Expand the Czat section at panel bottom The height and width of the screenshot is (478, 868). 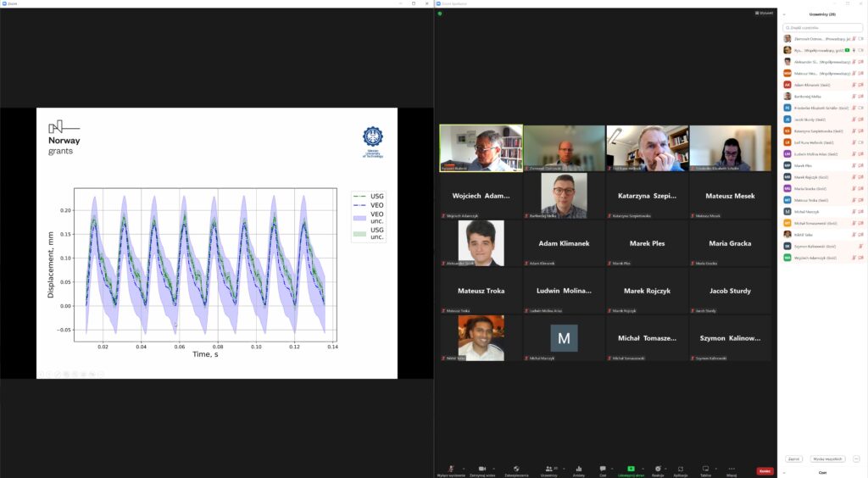(x=822, y=473)
